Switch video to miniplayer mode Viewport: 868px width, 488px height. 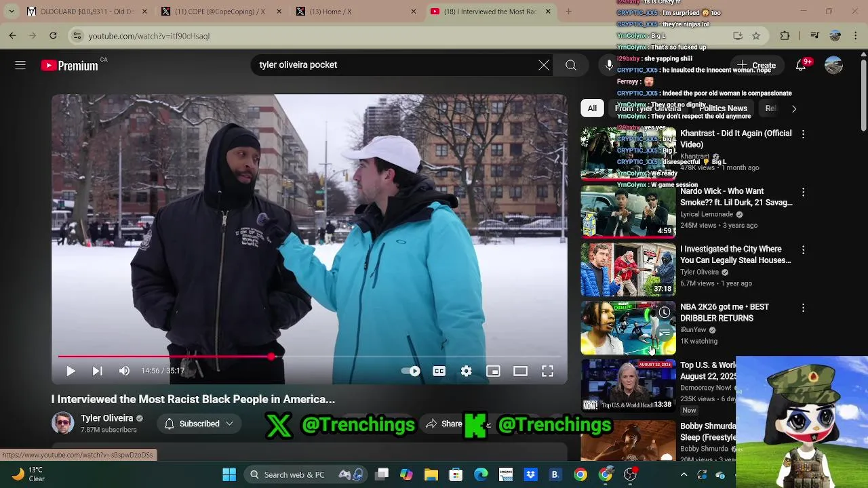click(493, 371)
